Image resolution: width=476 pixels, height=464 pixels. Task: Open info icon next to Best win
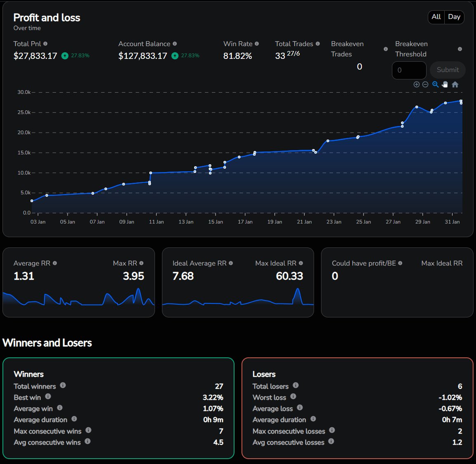pyautogui.click(x=48, y=396)
